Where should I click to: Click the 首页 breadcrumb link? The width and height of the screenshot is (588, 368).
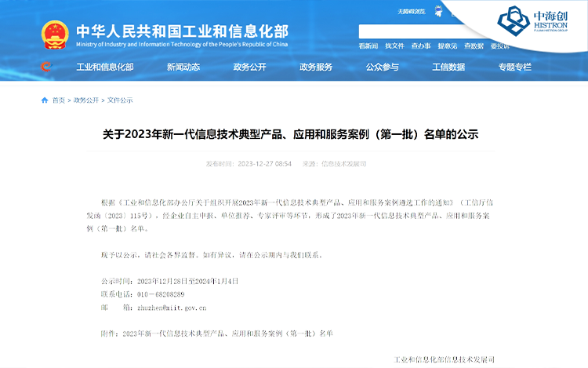(59, 100)
